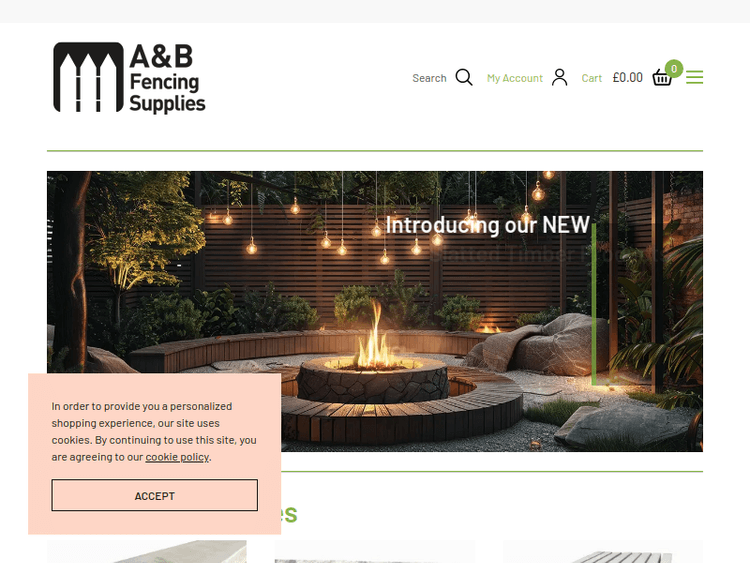This screenshot has height=563, width=750.
Task: Accept cookies with the ACCEPT button
Action: pyautogui.click(x=154, y=496)
